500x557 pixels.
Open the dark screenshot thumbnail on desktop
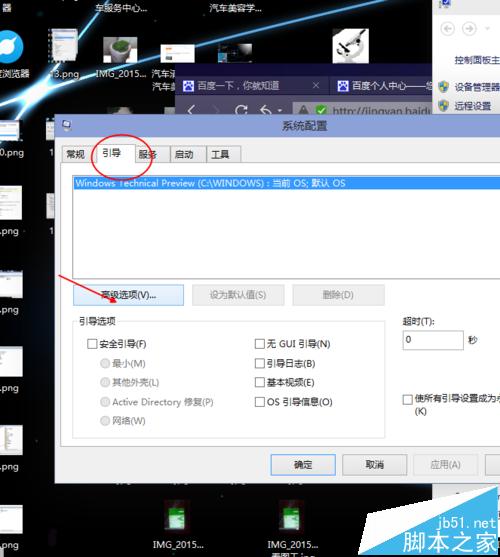[x=235, y=53]
